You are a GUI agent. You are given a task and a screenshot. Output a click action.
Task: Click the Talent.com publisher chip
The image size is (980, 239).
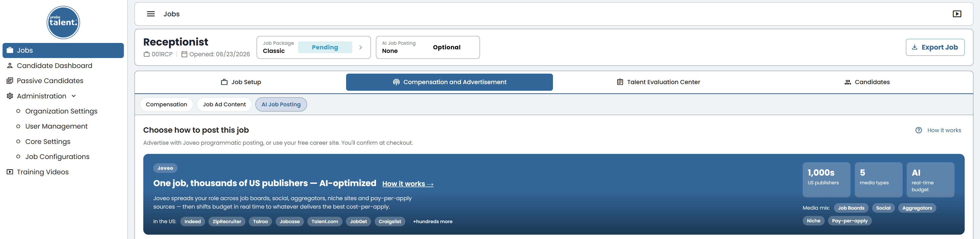tap(325, 222)
